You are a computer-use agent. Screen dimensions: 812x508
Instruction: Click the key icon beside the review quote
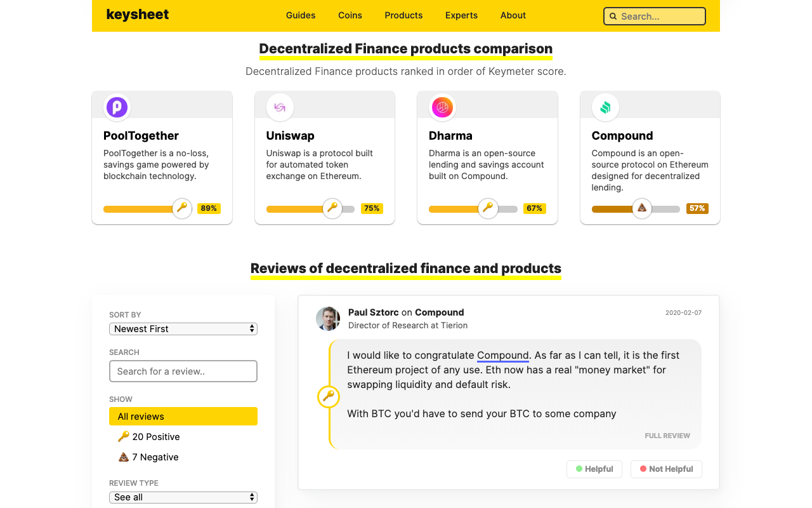coord(329,397)
